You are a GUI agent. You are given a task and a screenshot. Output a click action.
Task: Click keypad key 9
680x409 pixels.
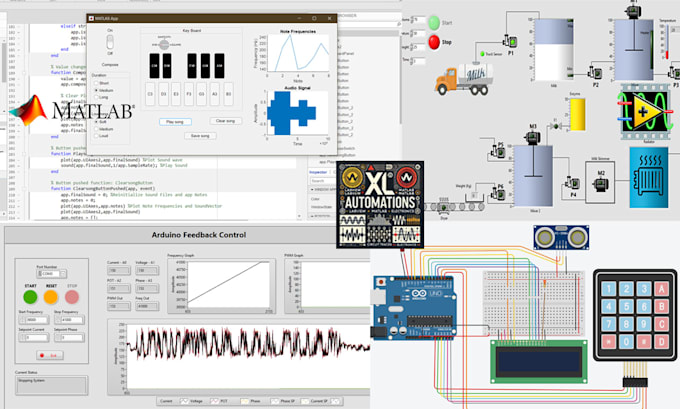644,324
